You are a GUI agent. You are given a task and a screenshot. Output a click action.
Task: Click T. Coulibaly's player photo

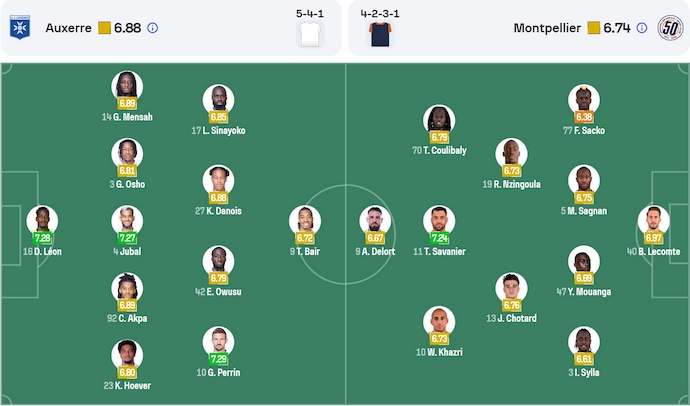438,118
